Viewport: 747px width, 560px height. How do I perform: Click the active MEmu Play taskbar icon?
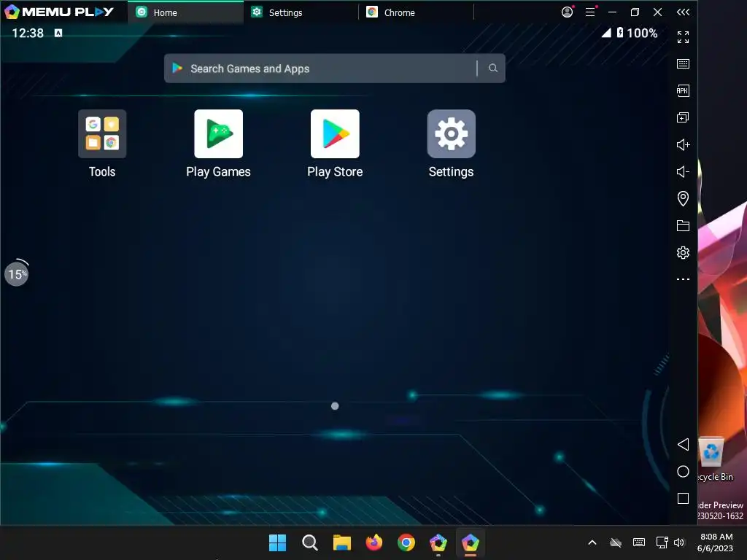(471, 542)
